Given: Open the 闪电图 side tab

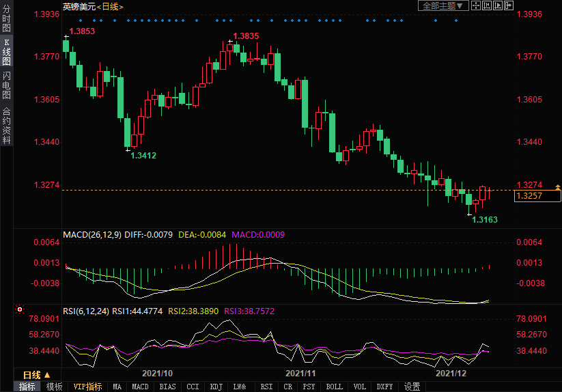Looking at the screenshot, I should click(x=7, y=85).
